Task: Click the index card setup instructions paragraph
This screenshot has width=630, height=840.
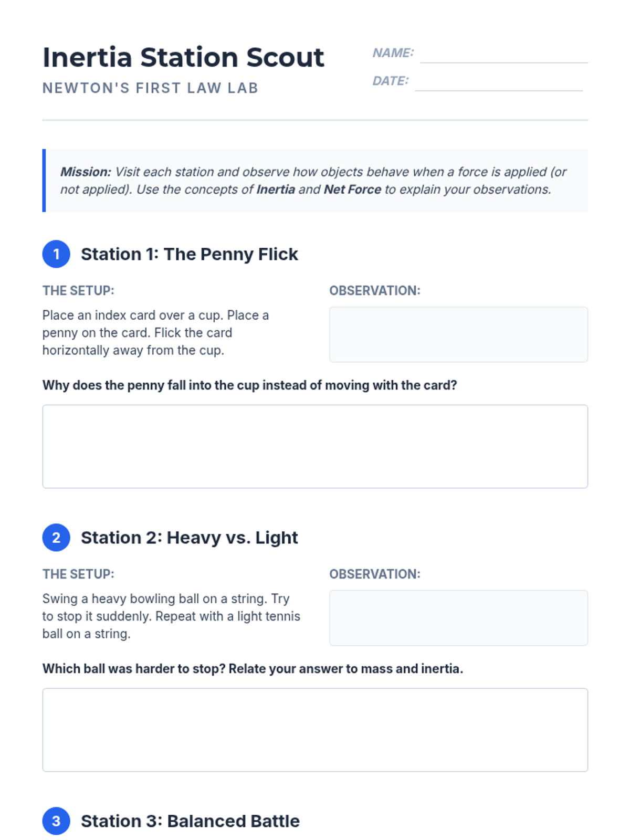Action: click(155, 333)
